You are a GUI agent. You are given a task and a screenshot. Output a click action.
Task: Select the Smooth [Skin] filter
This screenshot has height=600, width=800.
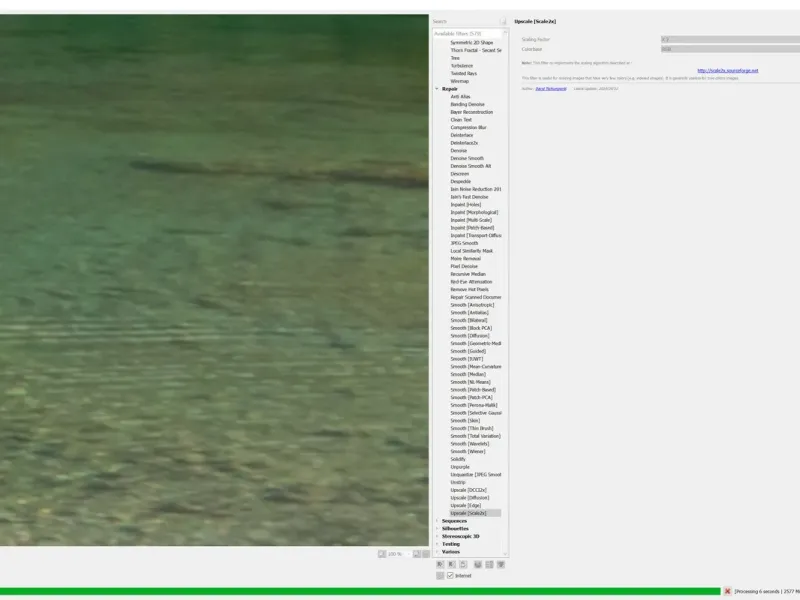[x=465, y=420]
